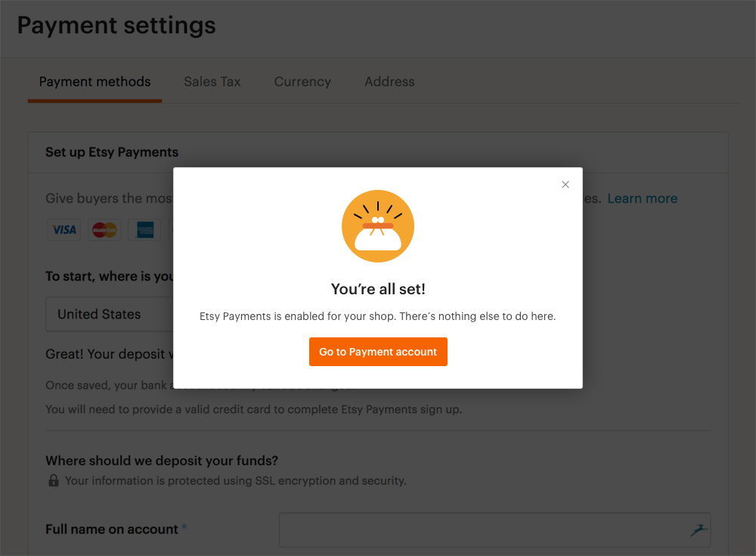Click the You're all set heading
This screenshot has height=556, width=756.
(x=378, y=289)
